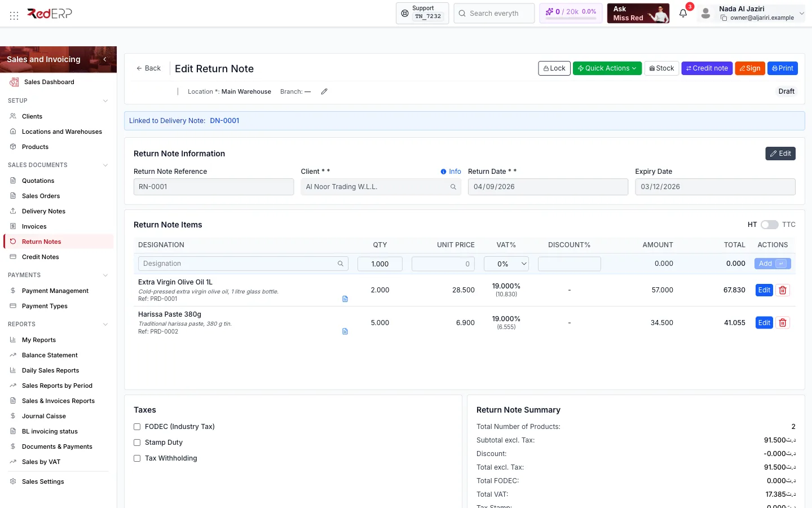Copy the owner email via copy icon

click(723, 18)
